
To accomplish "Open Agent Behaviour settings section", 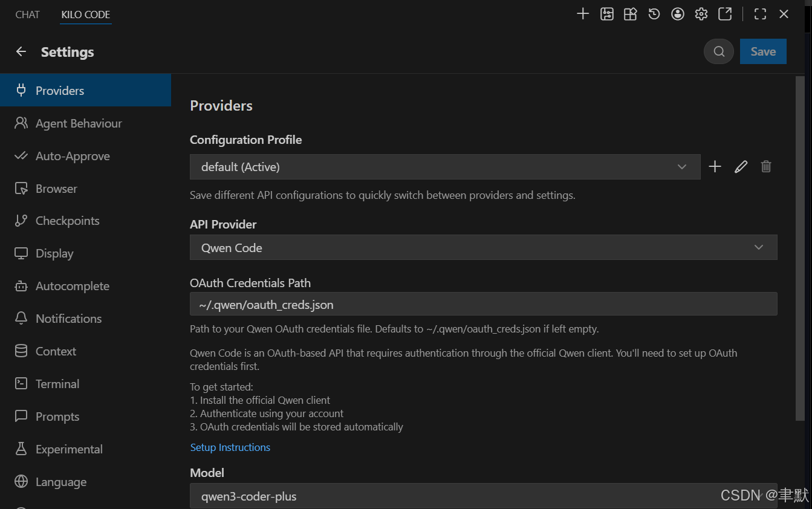I will coord(85,123).
